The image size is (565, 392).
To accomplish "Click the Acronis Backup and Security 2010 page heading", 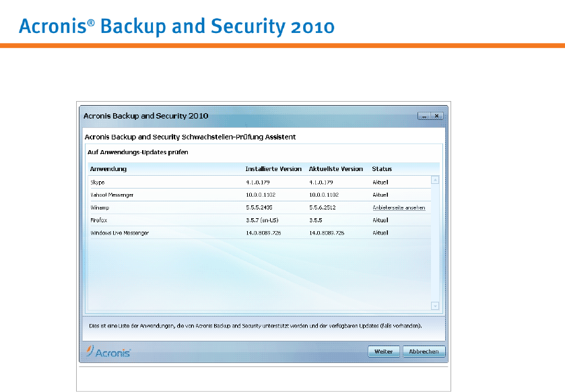I will (x=176, y=26).
